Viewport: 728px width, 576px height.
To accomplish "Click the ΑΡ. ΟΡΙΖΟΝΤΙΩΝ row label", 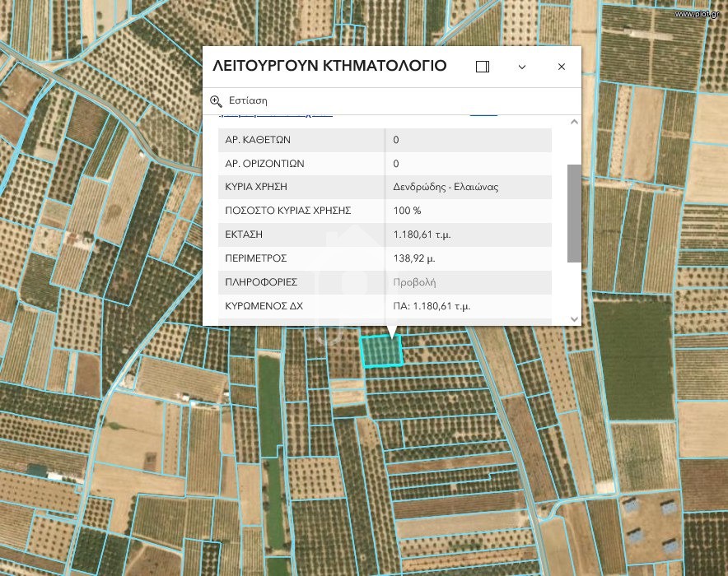I will (x=264, y=164).
